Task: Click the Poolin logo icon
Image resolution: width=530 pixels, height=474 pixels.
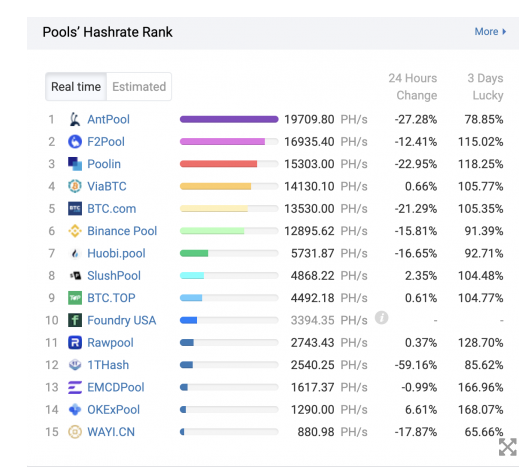Action: 75,164
